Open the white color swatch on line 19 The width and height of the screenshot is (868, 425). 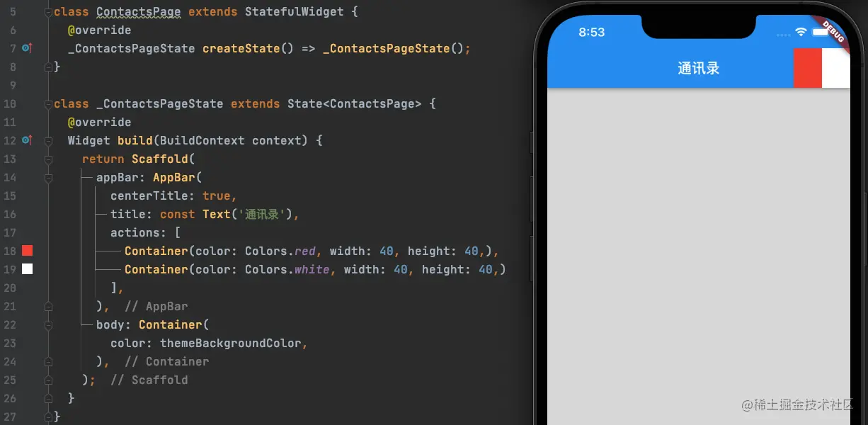point(27,269)
